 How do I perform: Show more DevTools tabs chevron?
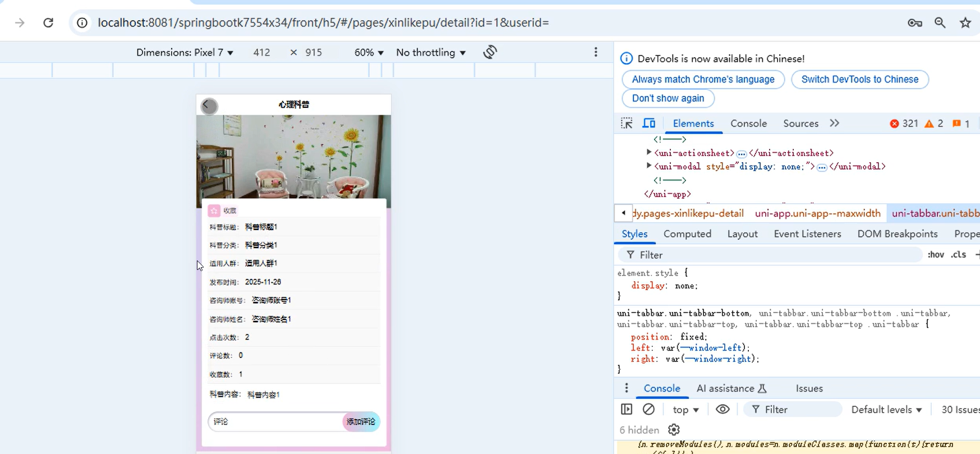835,123
